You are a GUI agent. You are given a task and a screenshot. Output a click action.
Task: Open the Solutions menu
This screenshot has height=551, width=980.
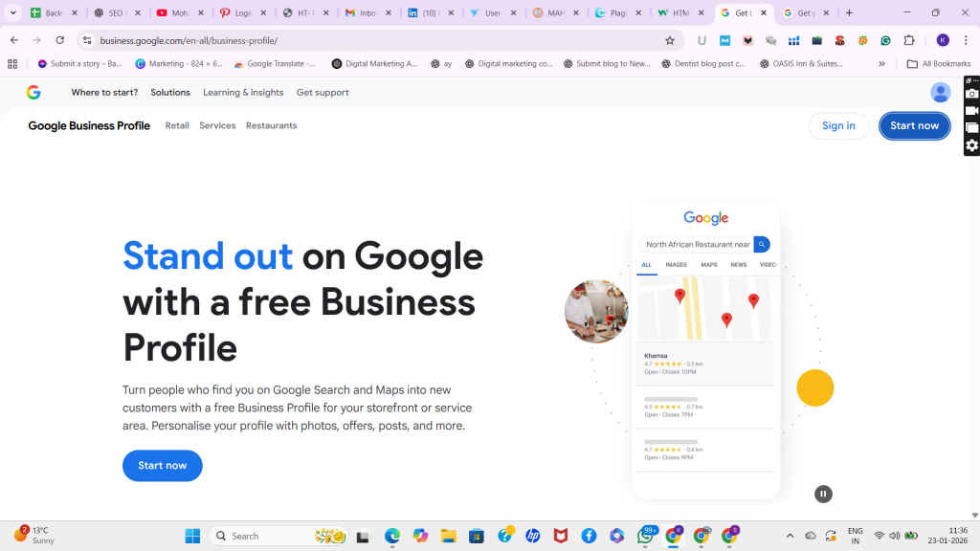pyautogui.click(x=170, y=93)
